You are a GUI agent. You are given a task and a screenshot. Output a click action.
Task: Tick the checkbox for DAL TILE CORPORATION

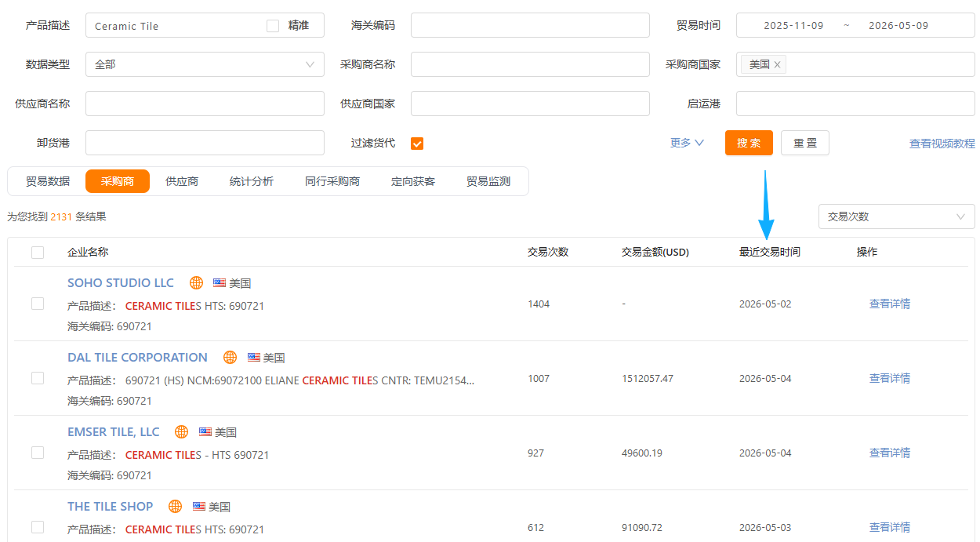(38, 378)
